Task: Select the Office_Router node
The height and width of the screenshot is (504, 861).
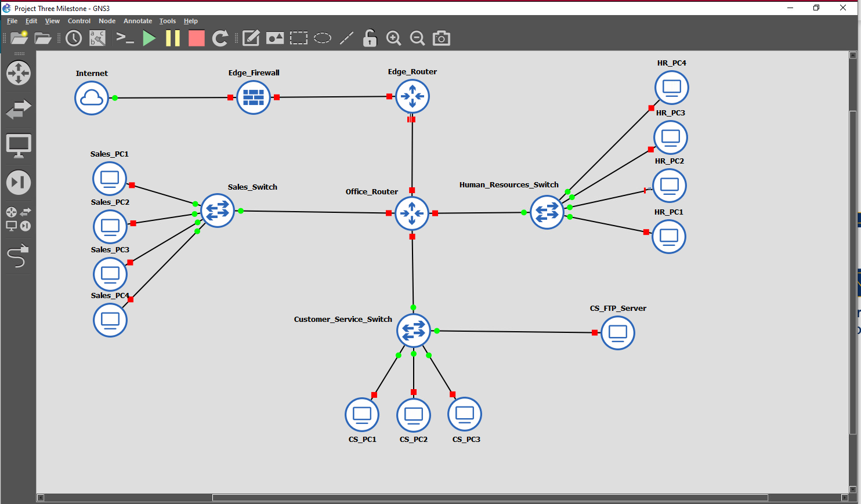Action: 412,213
